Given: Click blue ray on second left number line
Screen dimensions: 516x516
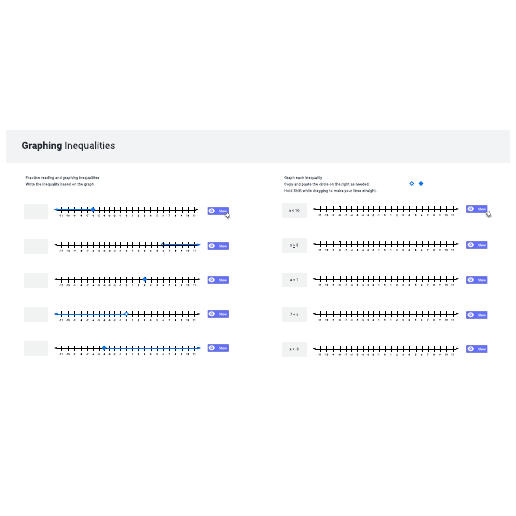Looking at the screenshot, I should coord(181,245).
